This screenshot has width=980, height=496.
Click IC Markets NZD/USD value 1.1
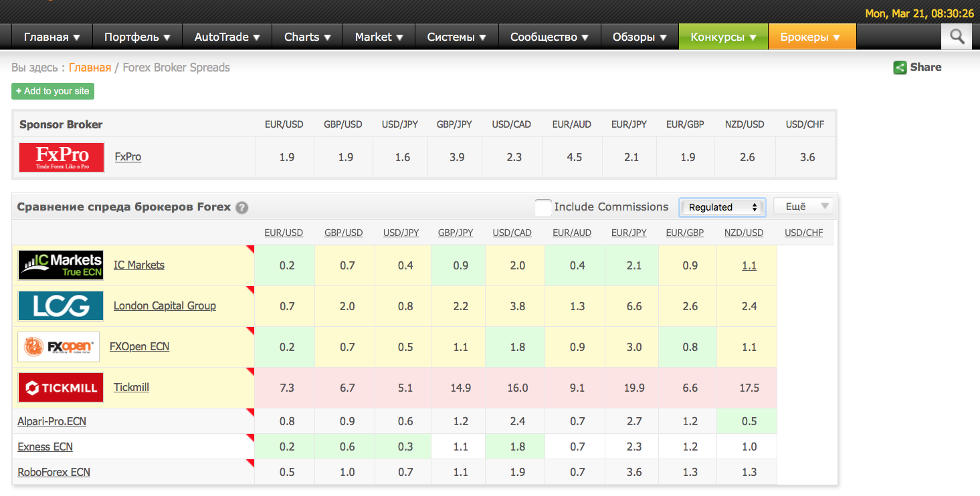tap(749, 265)
